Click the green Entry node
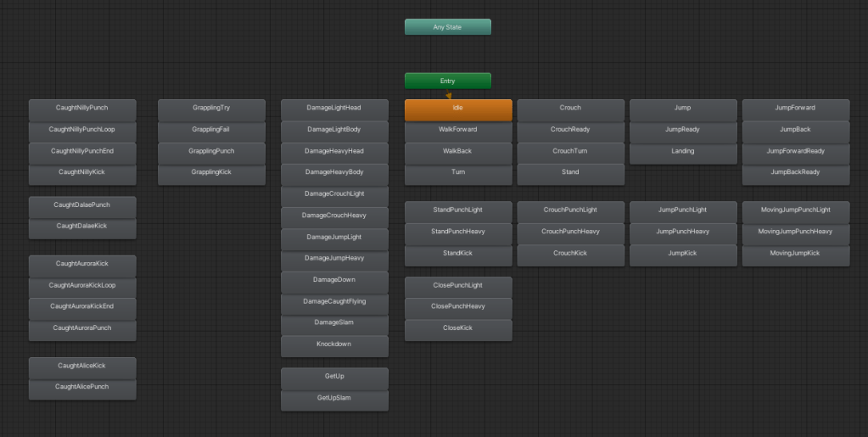 tap(447, 81)
